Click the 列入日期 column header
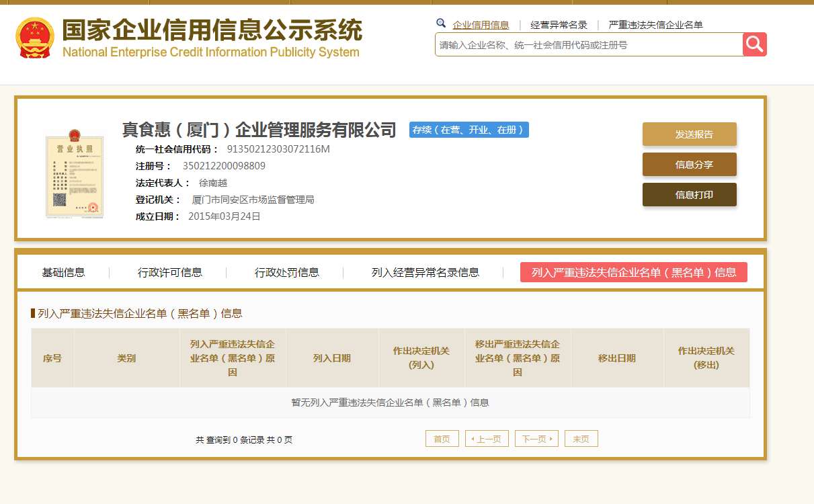This screenshot has width=814, height=504. (x=332, y=358)
